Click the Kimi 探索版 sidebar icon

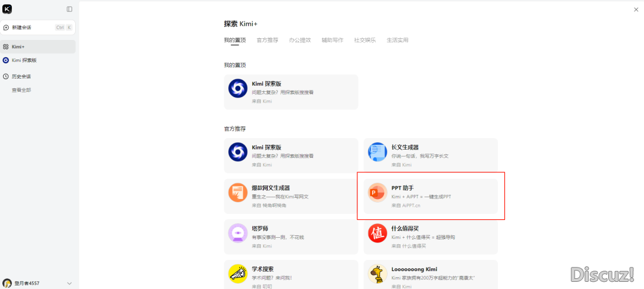click(x=6, y=60)
